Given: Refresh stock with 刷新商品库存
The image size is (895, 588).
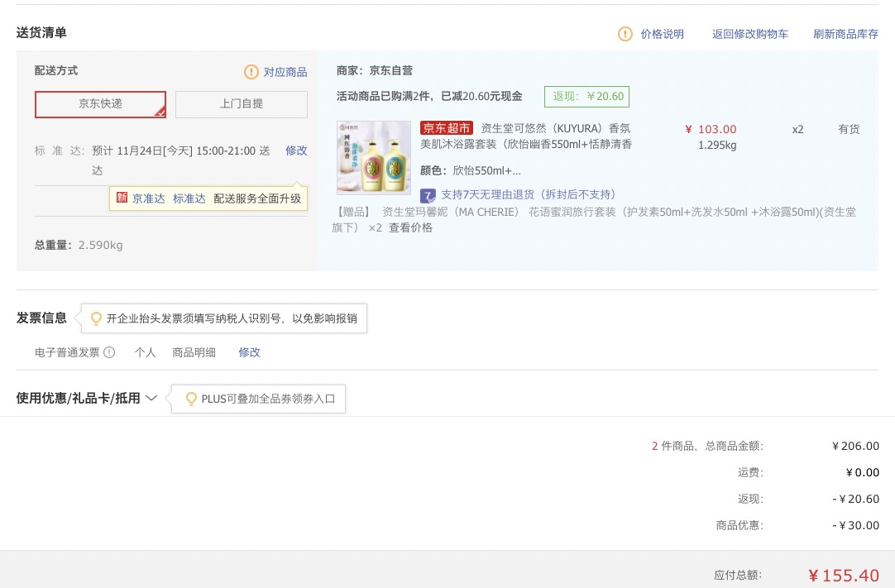Looking at the screenshot, I should [x=846, y=34].
